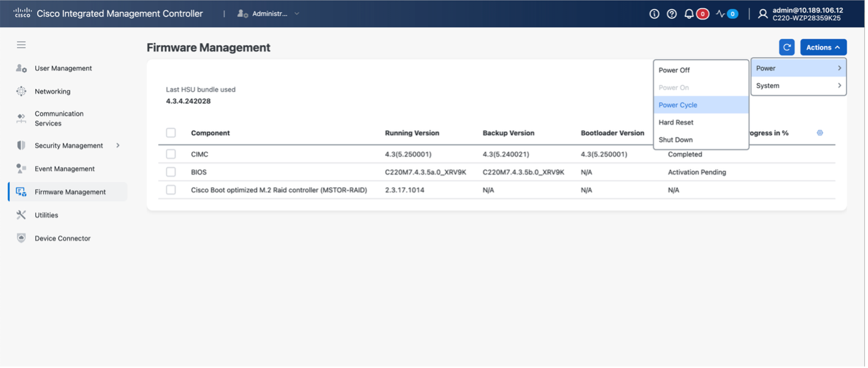This screenshot has width=868, height=368.
Task: Open Device Connector in the sidebar
Action: (x=62, y=239)
